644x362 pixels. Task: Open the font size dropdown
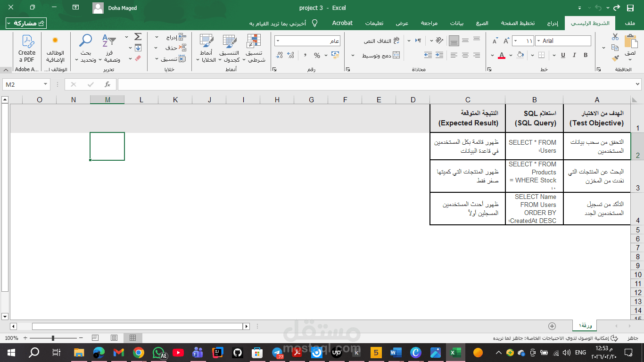[x=515, y=41]
